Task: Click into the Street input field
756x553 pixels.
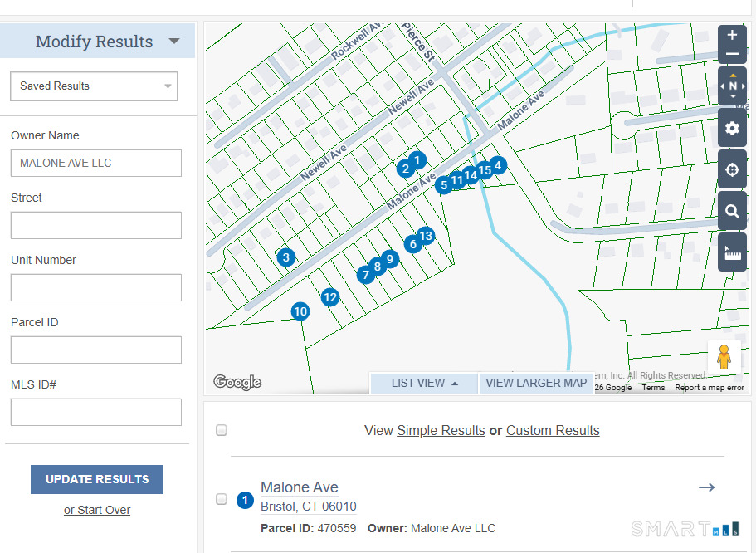Action: click(96, 225)
